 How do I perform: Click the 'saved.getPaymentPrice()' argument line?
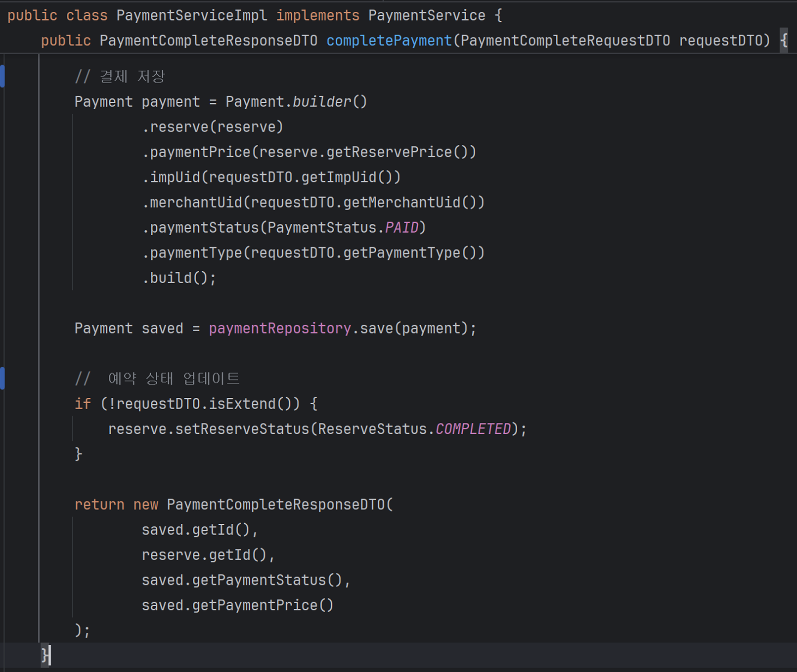[x=238, y=606]
